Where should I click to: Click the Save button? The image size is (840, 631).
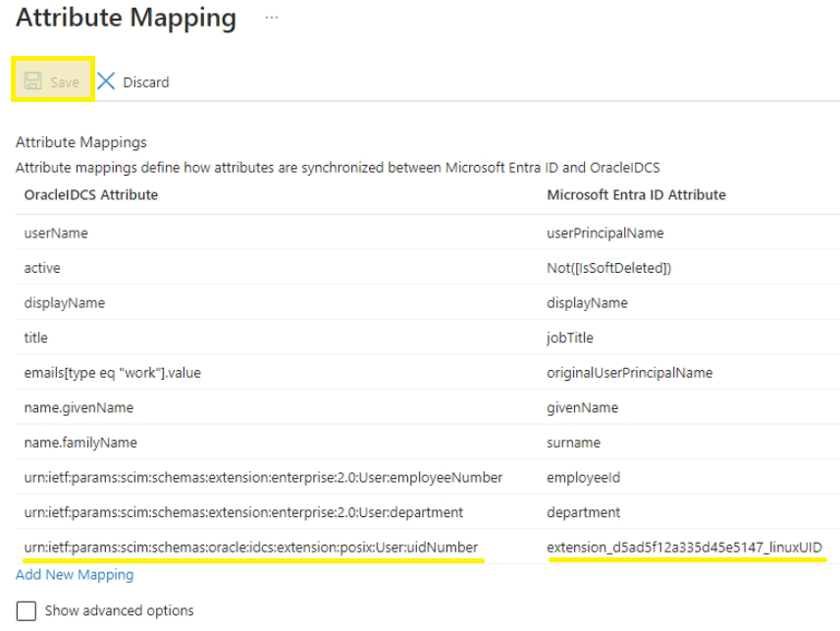click(x=51, y=81)
